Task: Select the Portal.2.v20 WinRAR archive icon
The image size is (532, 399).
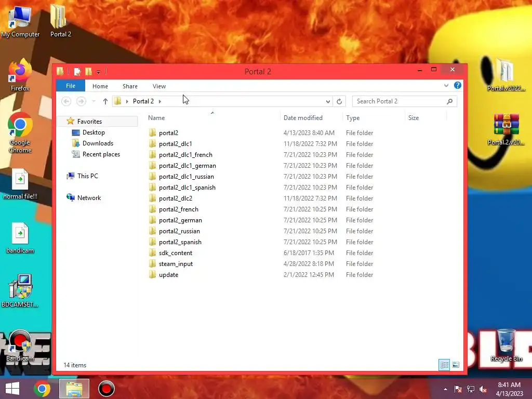Action: (506, 129)
